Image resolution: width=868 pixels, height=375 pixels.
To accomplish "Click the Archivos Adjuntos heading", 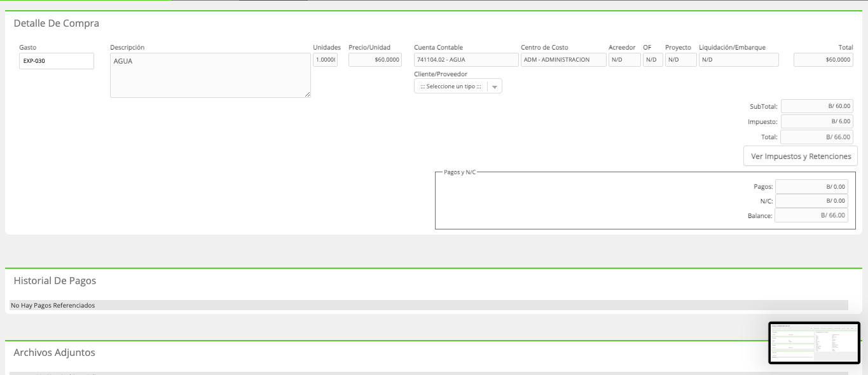I will [x=54, y=352].
